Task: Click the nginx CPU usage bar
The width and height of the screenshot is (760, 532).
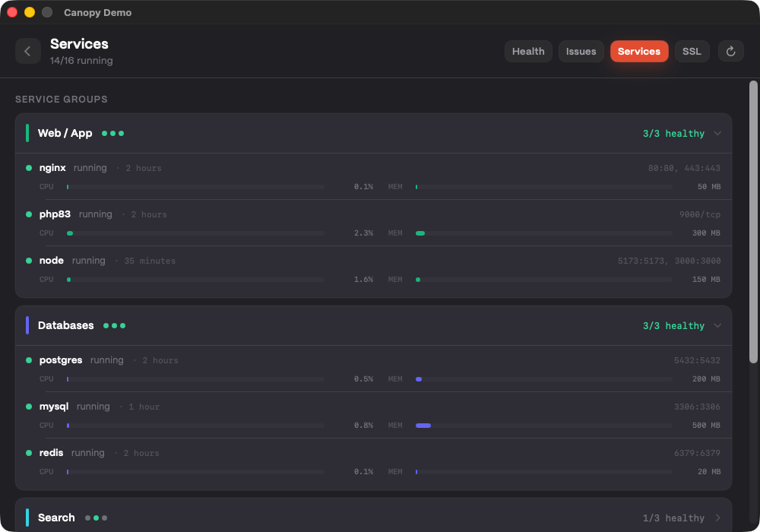Action: click(196, 187)
